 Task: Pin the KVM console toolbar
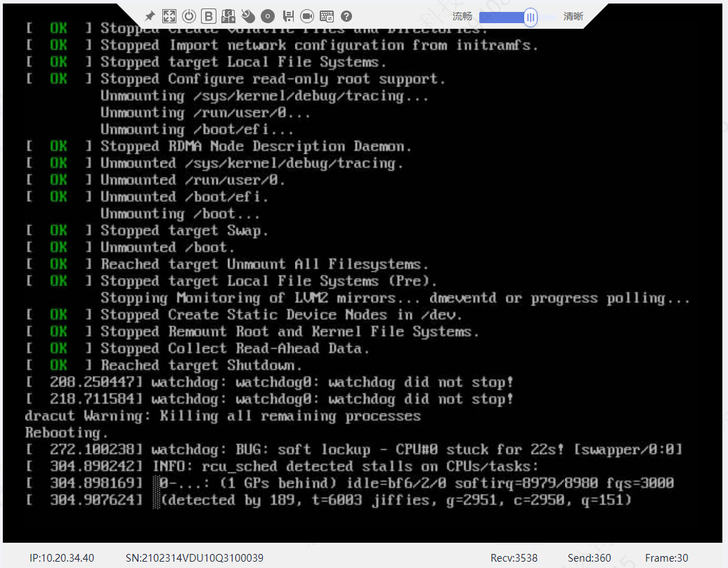pos(150,17)
